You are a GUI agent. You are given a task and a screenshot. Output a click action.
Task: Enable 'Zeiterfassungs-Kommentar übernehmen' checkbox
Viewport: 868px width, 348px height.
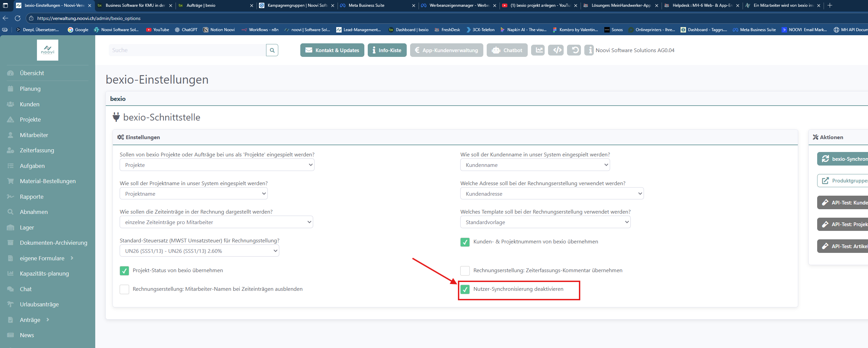point(465,271)
